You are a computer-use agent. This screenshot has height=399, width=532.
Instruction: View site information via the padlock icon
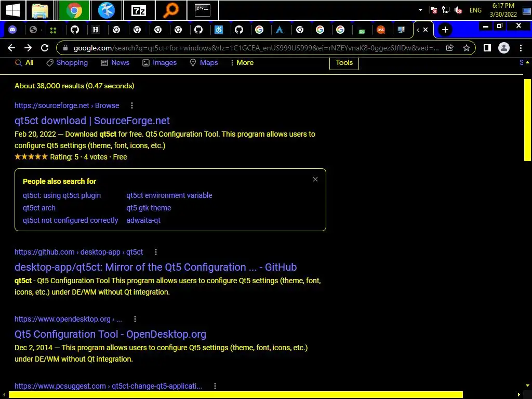pos(65,48)
